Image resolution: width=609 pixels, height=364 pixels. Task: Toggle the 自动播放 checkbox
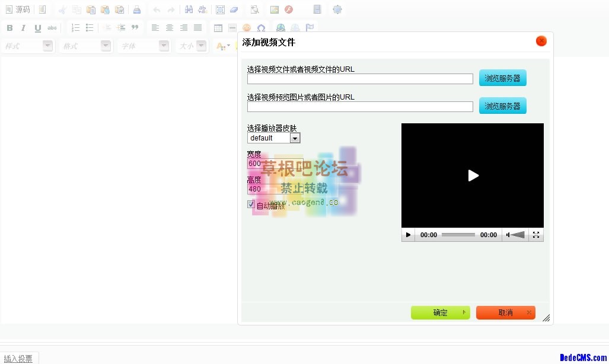[x=251, y=205]
